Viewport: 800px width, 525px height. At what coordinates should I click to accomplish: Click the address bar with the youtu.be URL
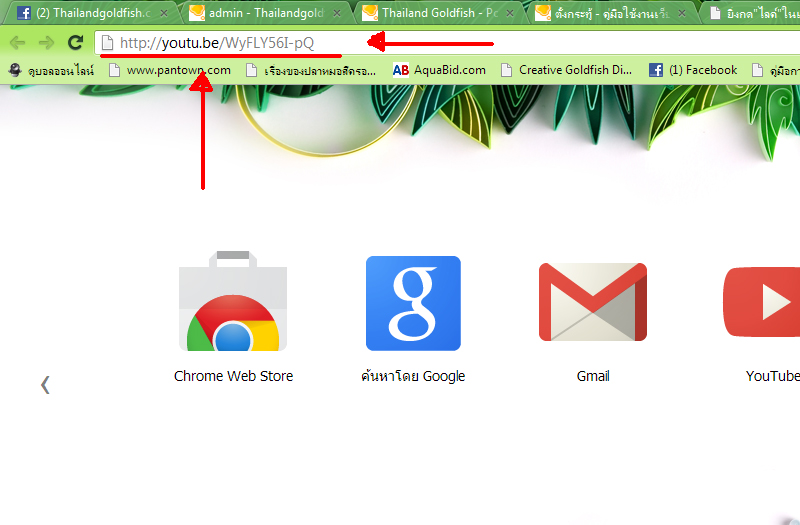447,43
